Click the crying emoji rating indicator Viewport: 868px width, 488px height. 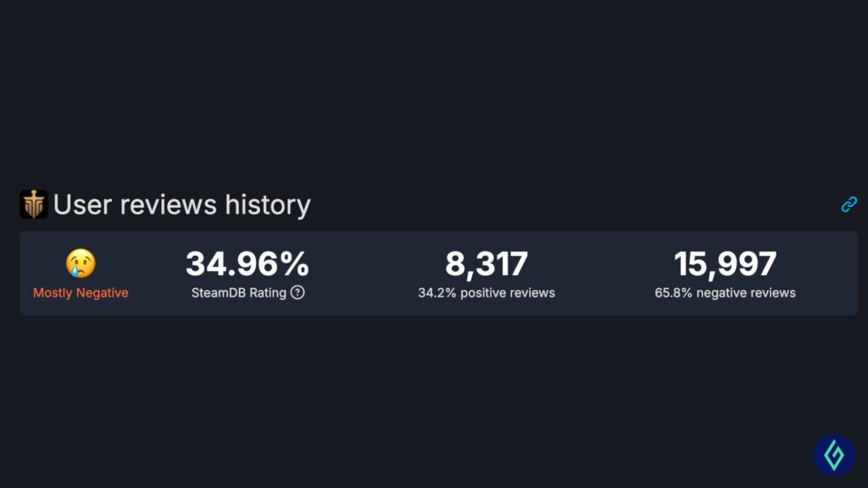point(81,264)
